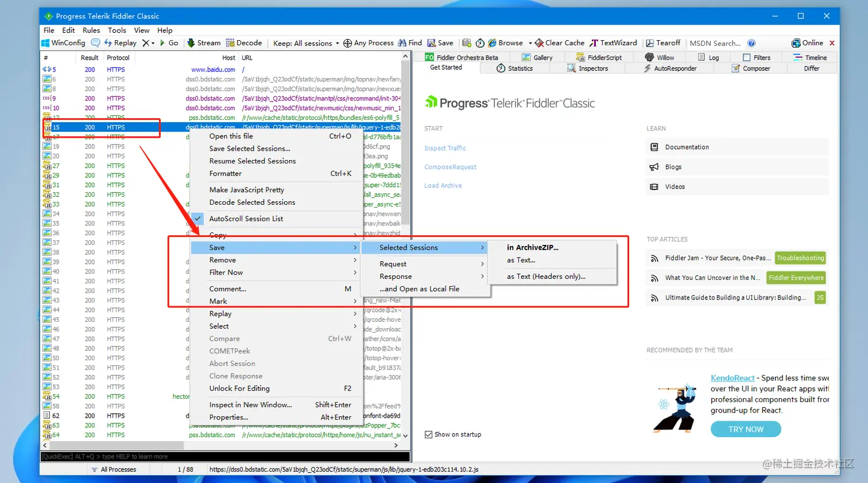
Task: Open the Gallery tab
Action: [x=537, y=57]
